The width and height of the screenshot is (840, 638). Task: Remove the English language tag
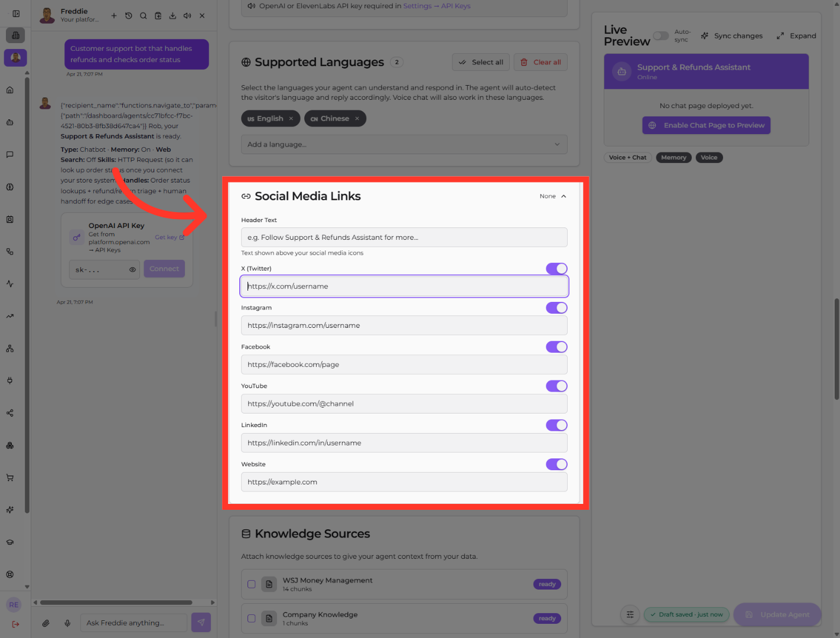[x=291, y=119]
